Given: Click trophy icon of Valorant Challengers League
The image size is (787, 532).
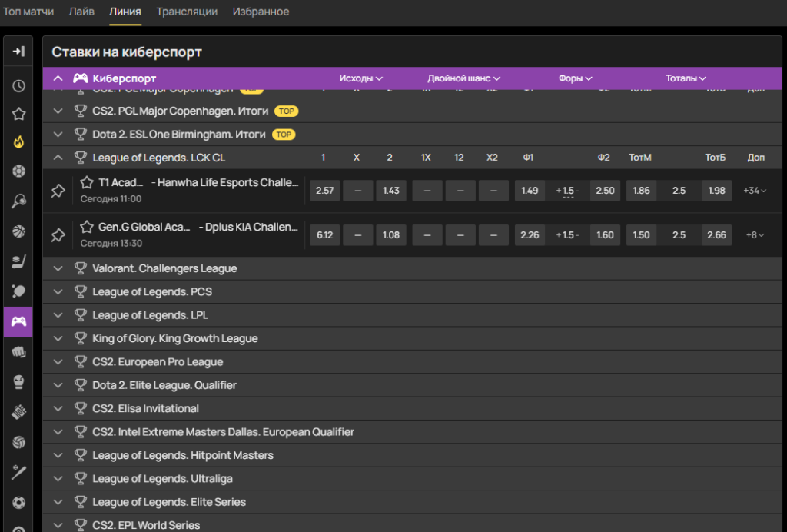Looking at the screenshot, I should pos(80,268).
